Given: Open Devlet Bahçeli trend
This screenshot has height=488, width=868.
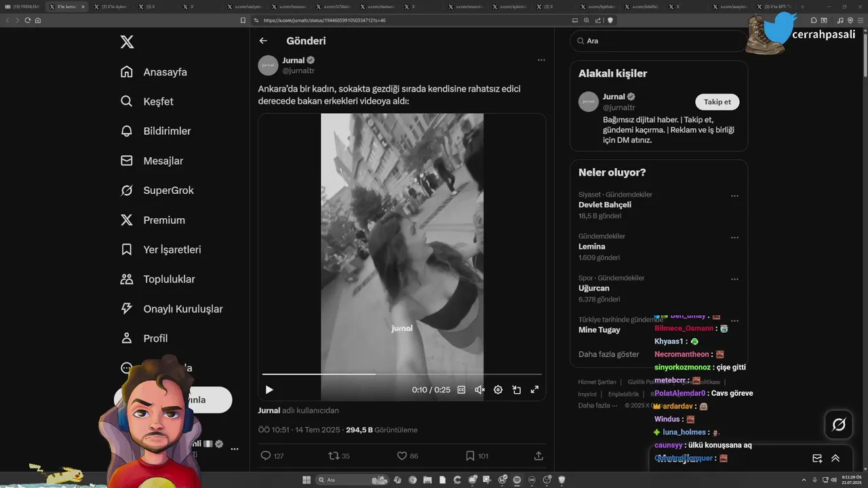Looking at the screenshot, I should tap(605, 205).
